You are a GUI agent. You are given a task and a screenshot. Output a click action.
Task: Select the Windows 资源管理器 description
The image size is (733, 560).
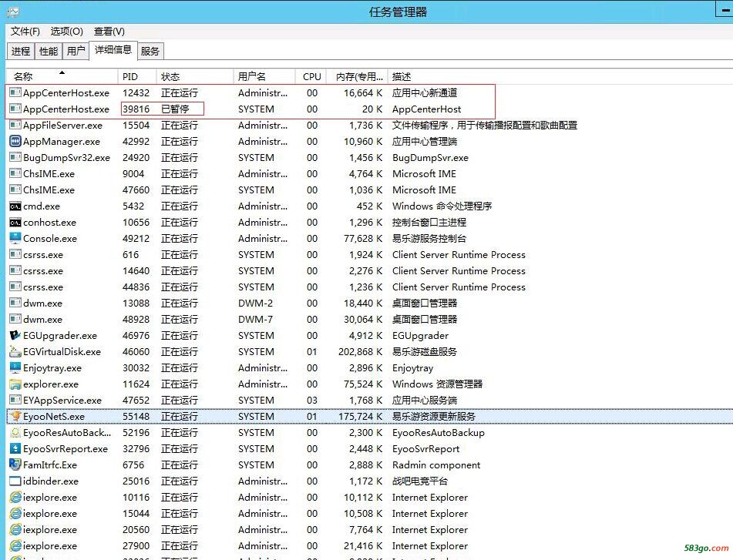coord(437,384)
